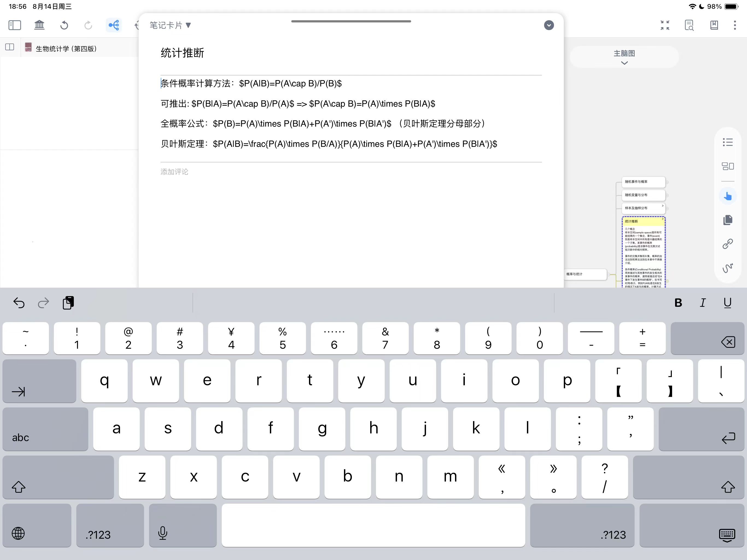The width and height of the screenshot is (747, 560).
Task: Select the 概率与统计 root node
Action: (x=586, y=274)
